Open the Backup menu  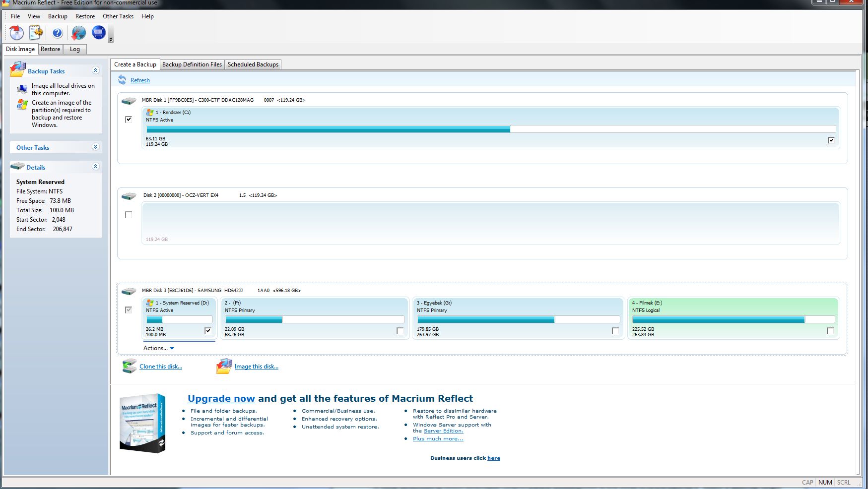tap(58, 16)
